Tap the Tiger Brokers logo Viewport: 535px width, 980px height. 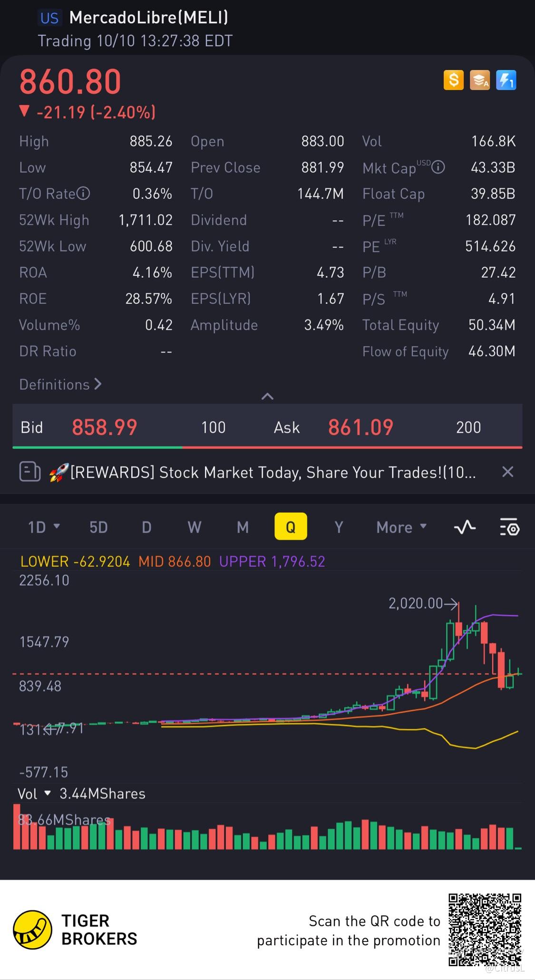tap(32, 930)
